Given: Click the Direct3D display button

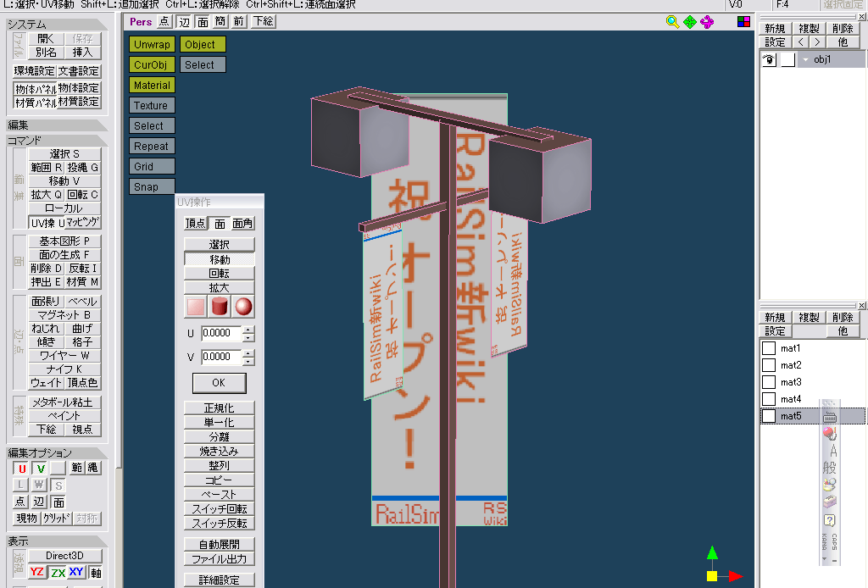Looking at the screenshot, I should [x=64, y=555].
